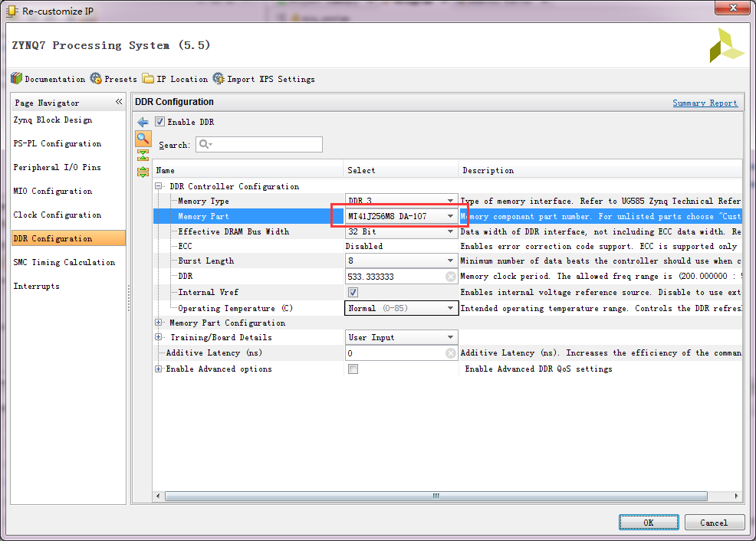Go to PS-PL Configuration page
This screenshot has height=541, width=756.
pyautogui.click(x=58, y=143)
